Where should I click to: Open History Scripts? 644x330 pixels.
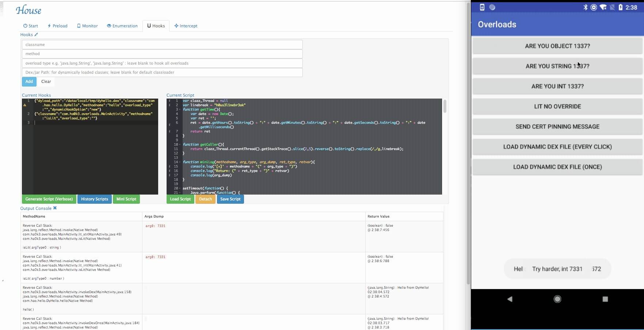coord(95,199)
